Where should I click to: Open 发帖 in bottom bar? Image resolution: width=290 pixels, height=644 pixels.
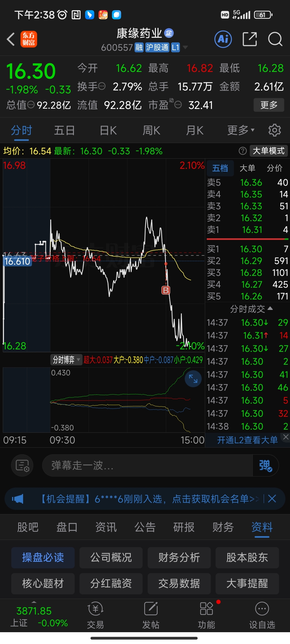[x=151, y=615]
